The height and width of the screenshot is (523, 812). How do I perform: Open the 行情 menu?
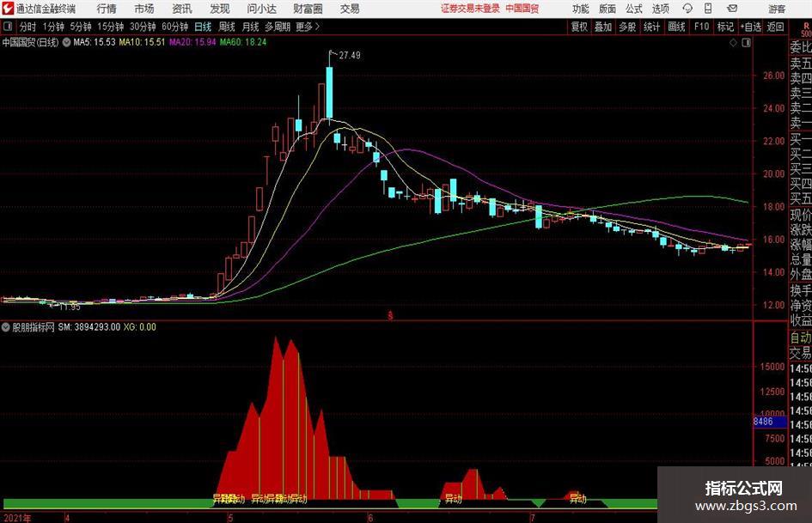click(x=107, y=9)
